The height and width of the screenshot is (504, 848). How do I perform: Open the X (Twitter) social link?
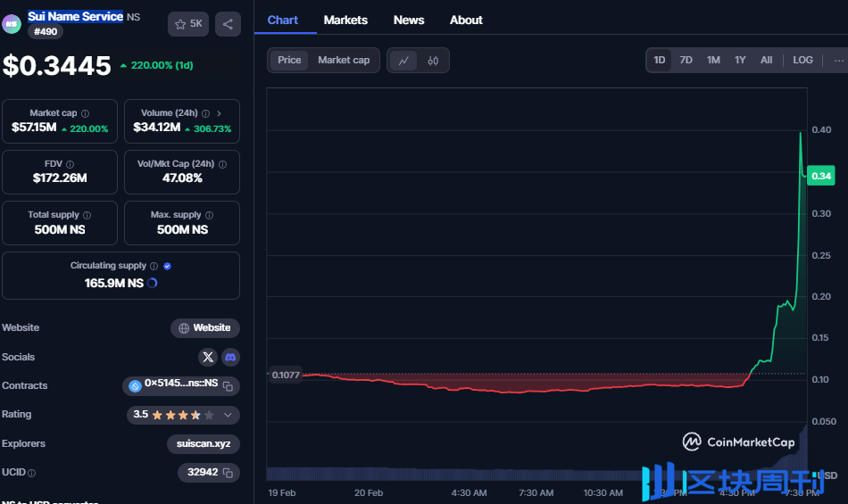(208, 357)
